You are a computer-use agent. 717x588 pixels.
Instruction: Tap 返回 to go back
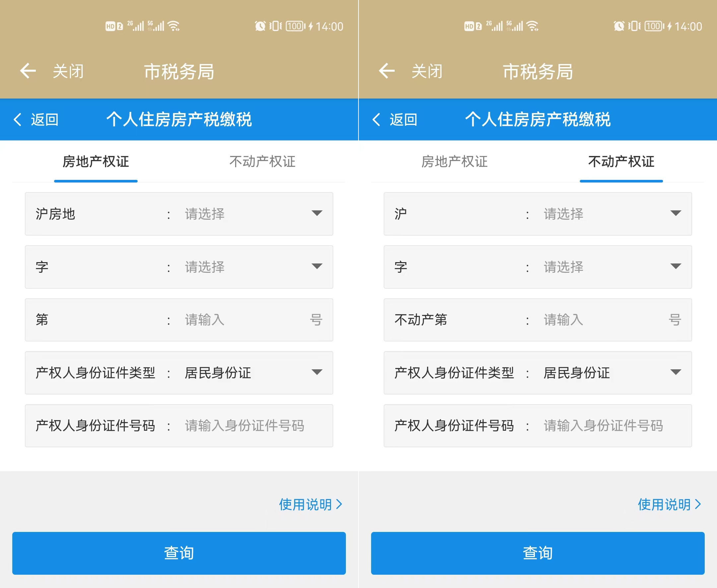coord(45,119)
